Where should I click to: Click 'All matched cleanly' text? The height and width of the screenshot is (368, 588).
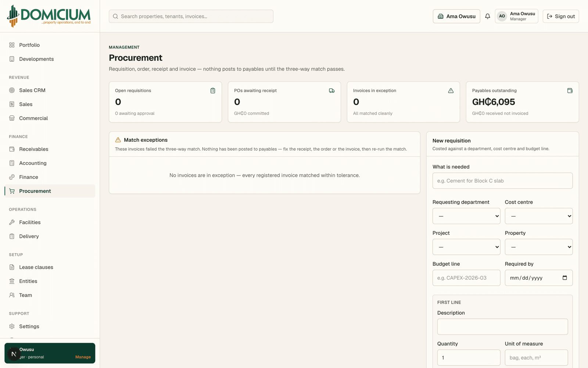(373, 113)
